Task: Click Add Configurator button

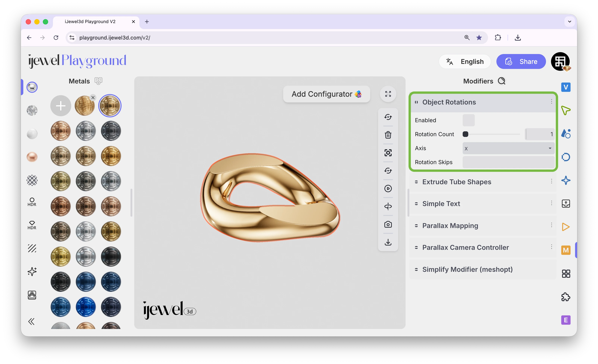Action: (x=326, y=94)
